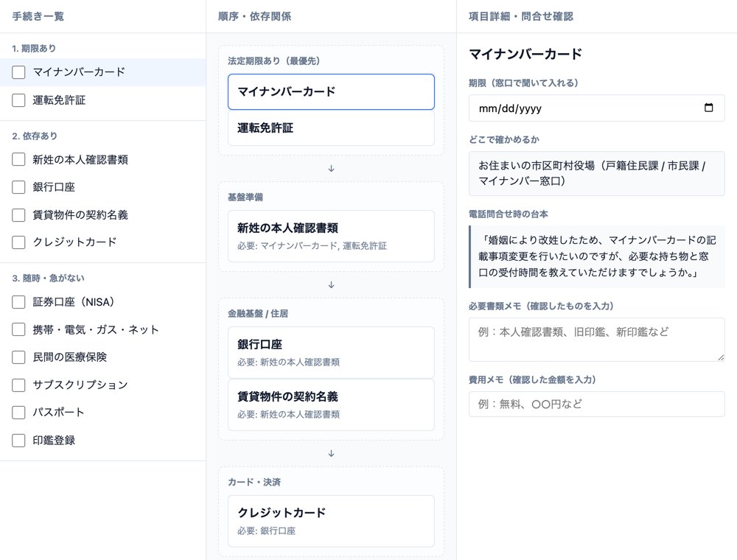Viewport: 737px width, 560px height.
Task: Click the パスポート list label
Action: tap(58, 413)
